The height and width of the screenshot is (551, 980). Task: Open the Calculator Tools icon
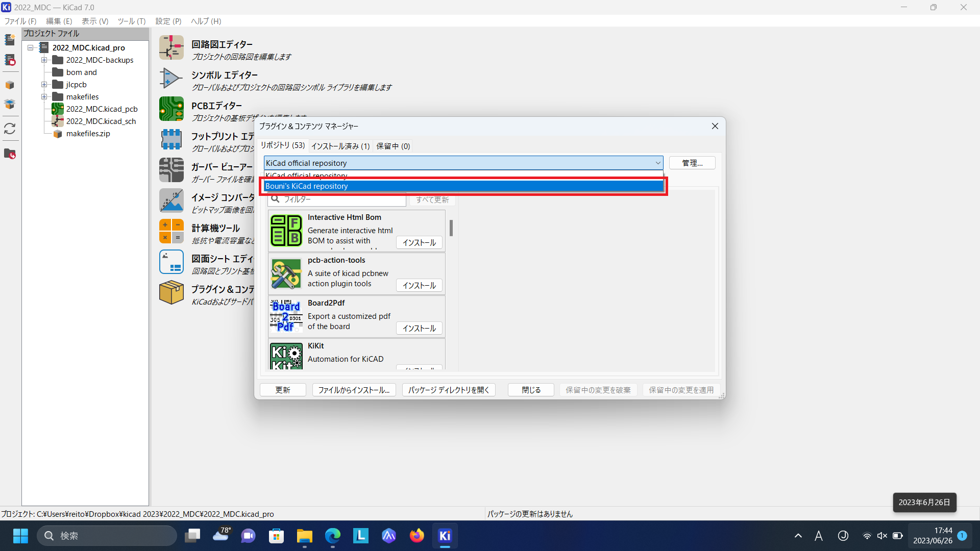171,231
